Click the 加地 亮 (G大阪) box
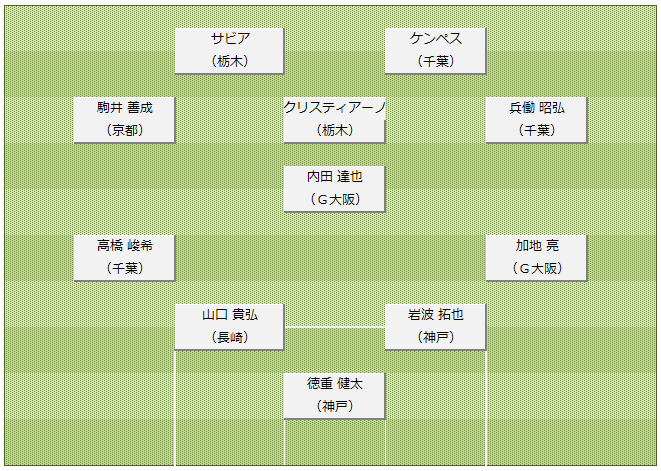The width and height of the screenshot is (661, 471). [536, 258]
